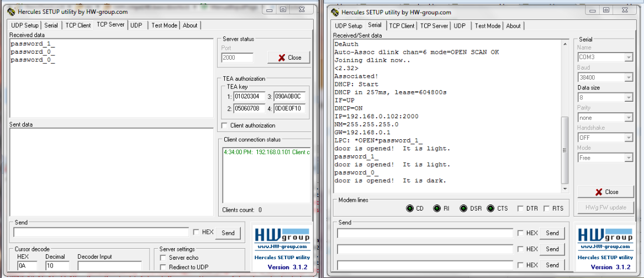
Task: Enable Server echo option
Action: (162, 258)
